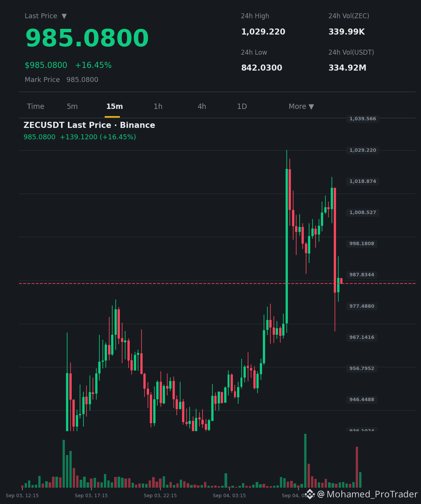
Task: Switch to the 4h timeframe
Action: [202, 107]
